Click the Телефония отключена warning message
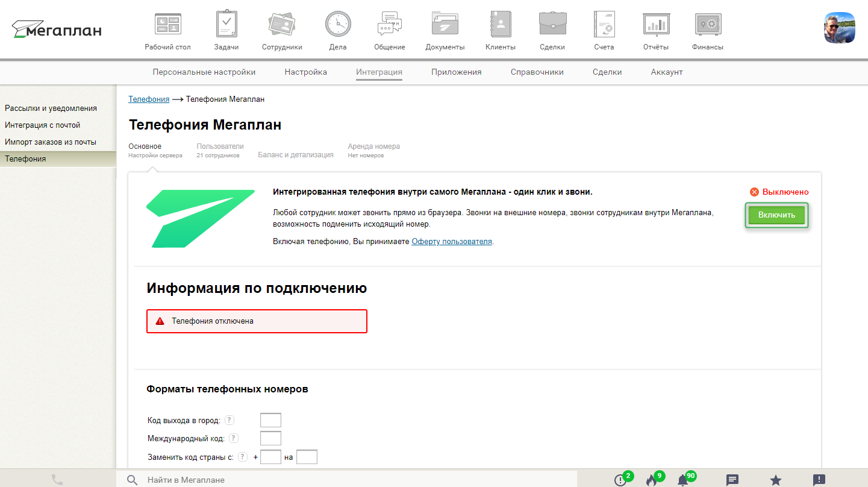The image size is (868, 487). [257, 321]
